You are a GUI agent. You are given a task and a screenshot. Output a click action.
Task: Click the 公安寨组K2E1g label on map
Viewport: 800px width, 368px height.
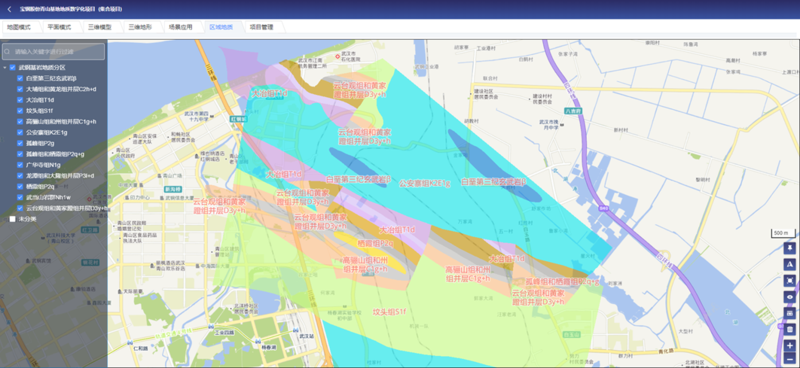[424, 182]
